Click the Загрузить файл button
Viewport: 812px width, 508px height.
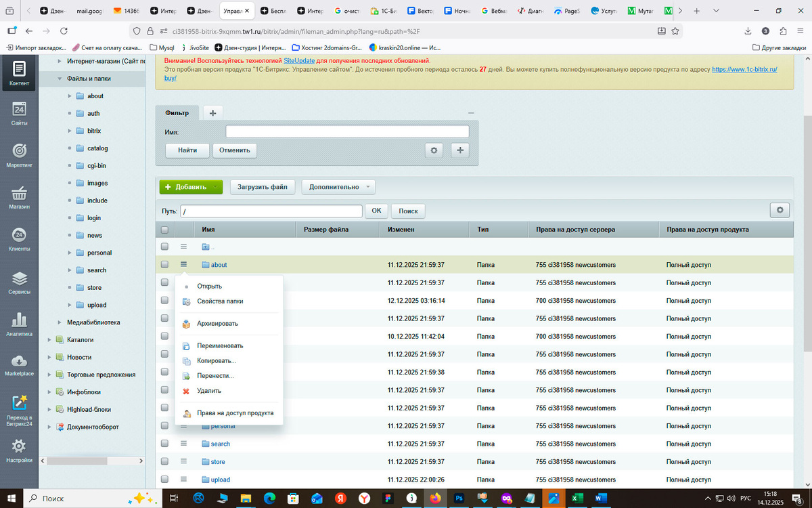pyautogui.click(x=263, y=187)
